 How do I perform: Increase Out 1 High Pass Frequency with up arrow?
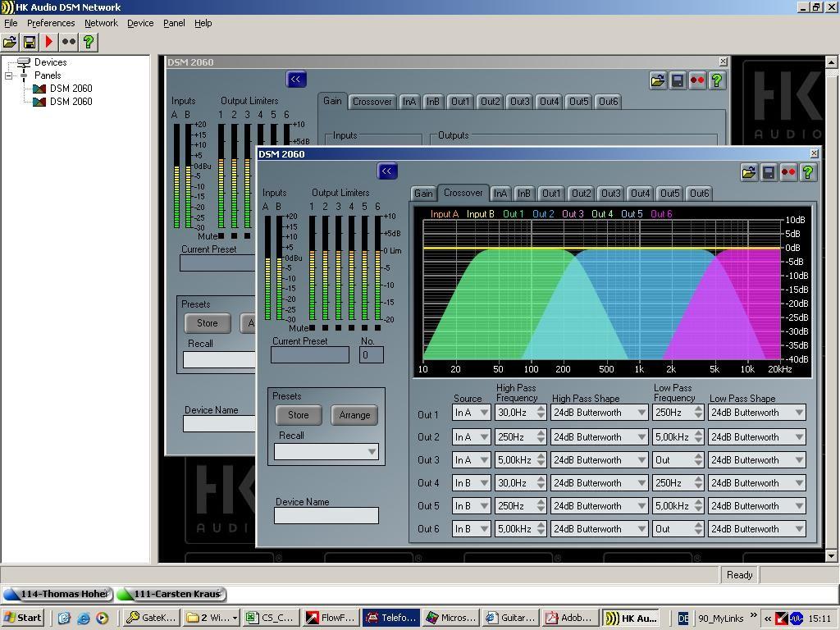tap(541, 409)
